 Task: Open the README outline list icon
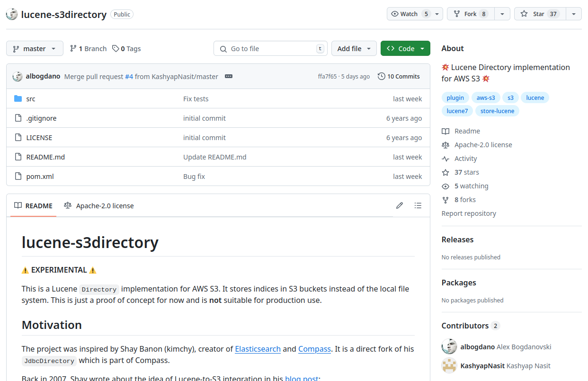point(418,205)
